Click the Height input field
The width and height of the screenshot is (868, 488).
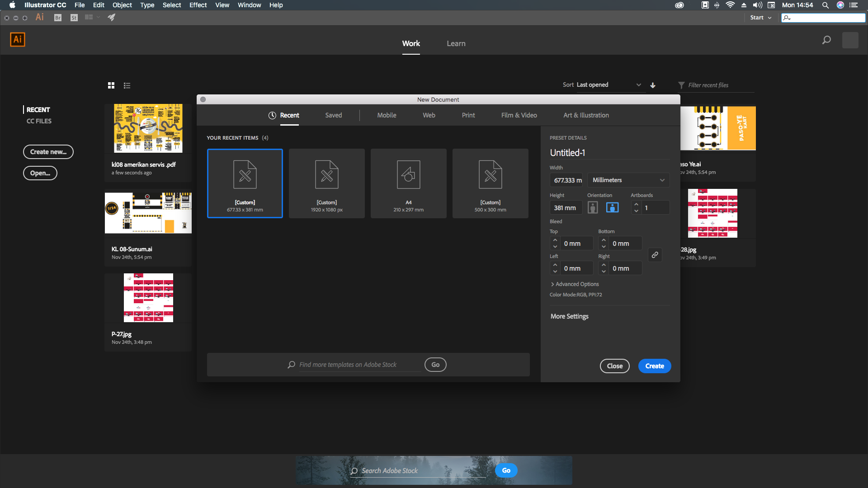pyautogui.click(x=566, y=208)
